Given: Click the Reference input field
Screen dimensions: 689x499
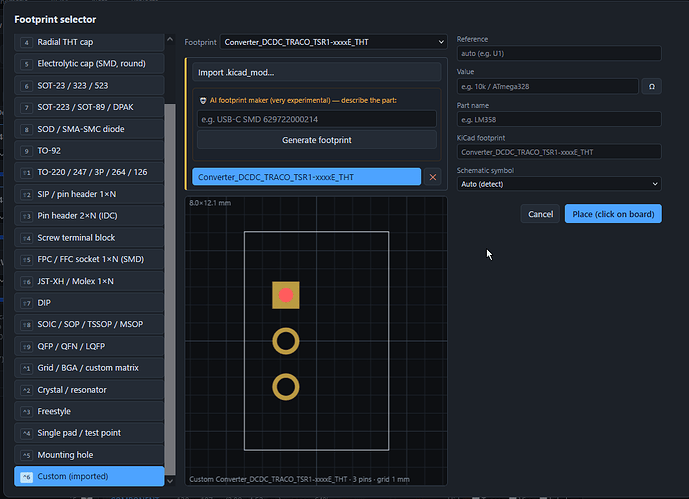Looking at the screenshot, I should point(559,53).
